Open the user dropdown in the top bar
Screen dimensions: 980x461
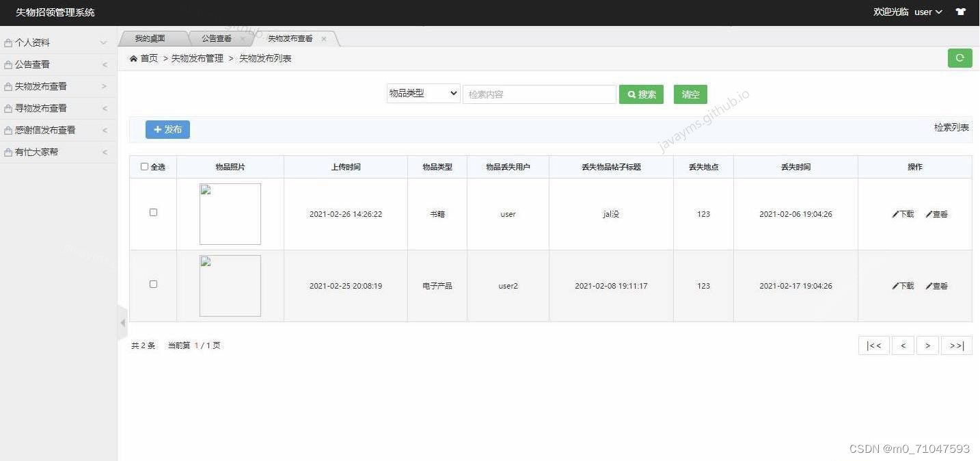point(926,12)
